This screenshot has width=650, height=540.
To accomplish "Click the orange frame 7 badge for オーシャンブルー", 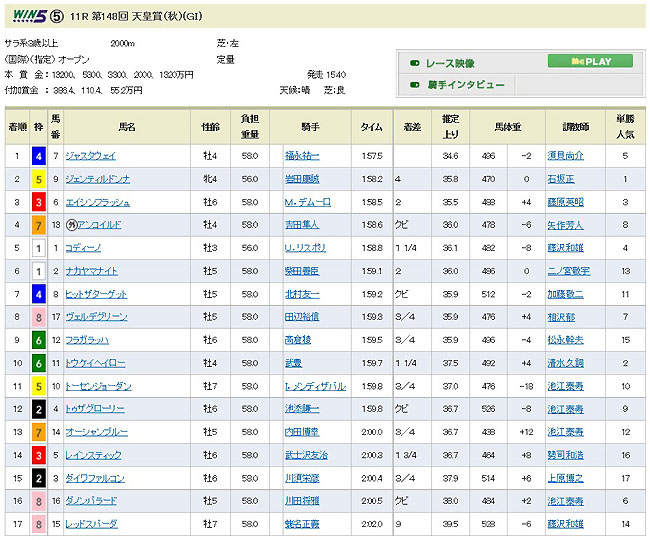I will (38, 432).
